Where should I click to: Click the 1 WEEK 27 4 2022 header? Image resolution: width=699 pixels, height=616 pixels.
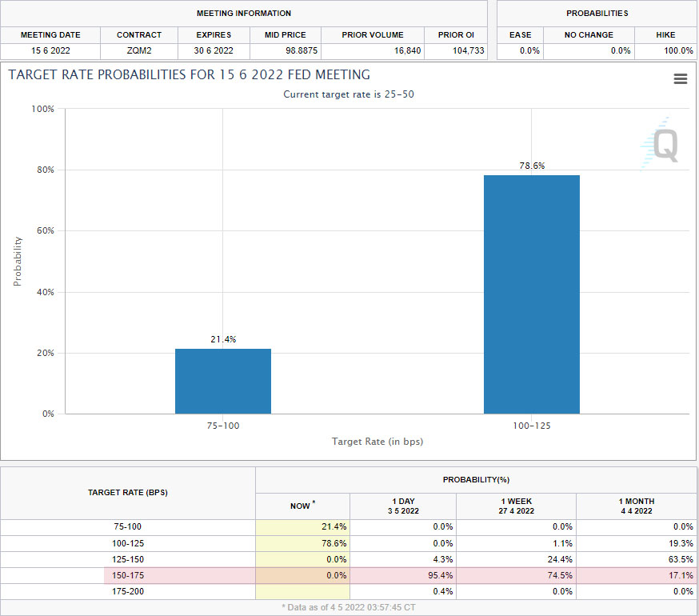pyautogui.click(x=516, y=506)
